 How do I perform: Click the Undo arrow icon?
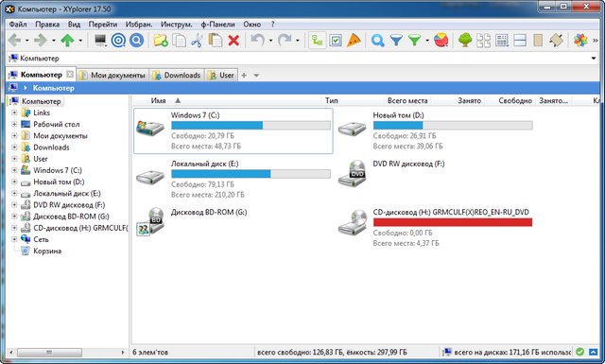(x=258, y=40)
